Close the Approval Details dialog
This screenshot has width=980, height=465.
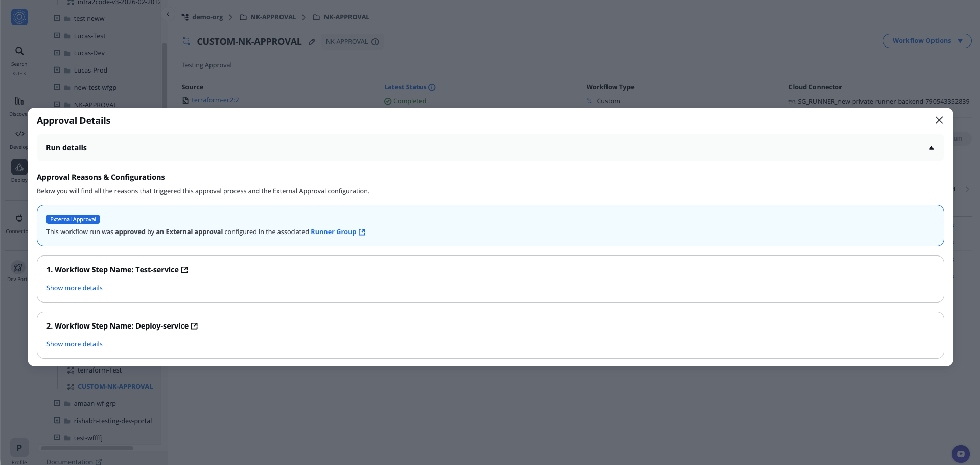point(939,120)
